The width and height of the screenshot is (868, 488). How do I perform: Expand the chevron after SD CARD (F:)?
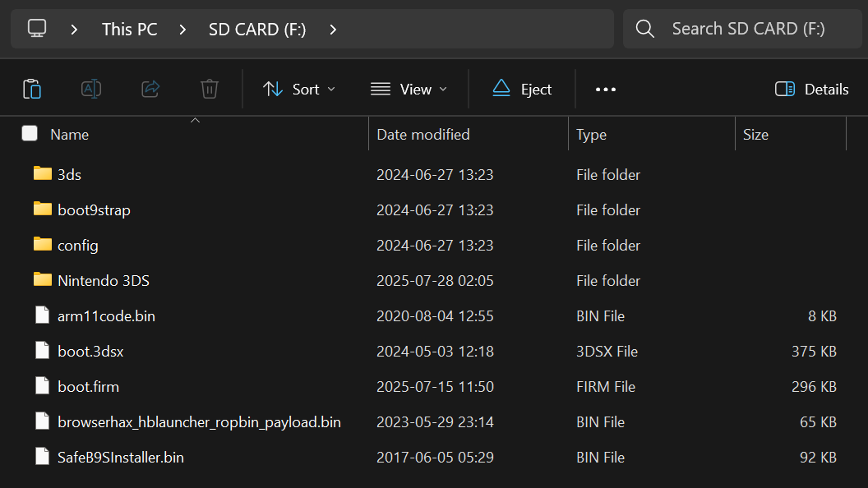point(333,30)
